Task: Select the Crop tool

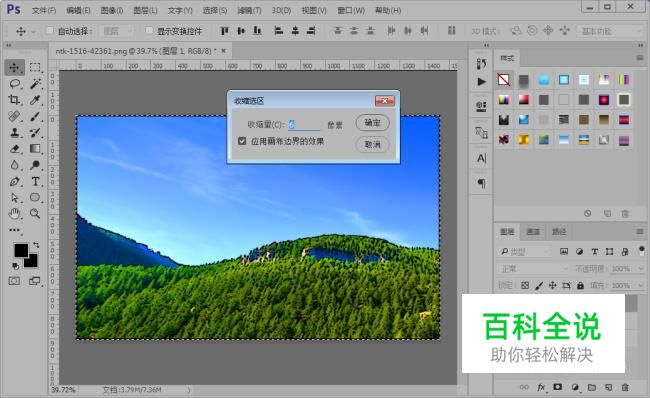Action: pos(15,100)
